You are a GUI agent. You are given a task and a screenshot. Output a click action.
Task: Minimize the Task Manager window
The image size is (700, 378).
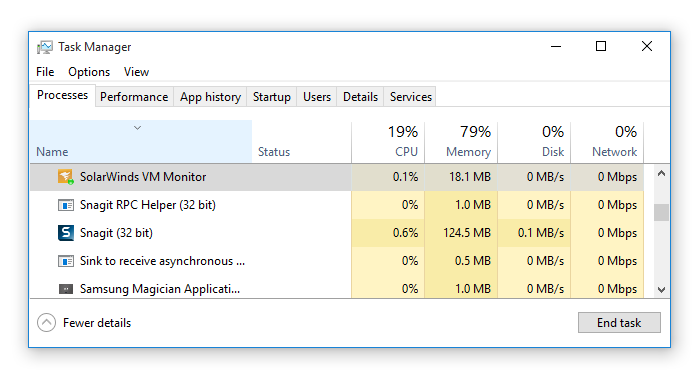click(x=556, y=46)
